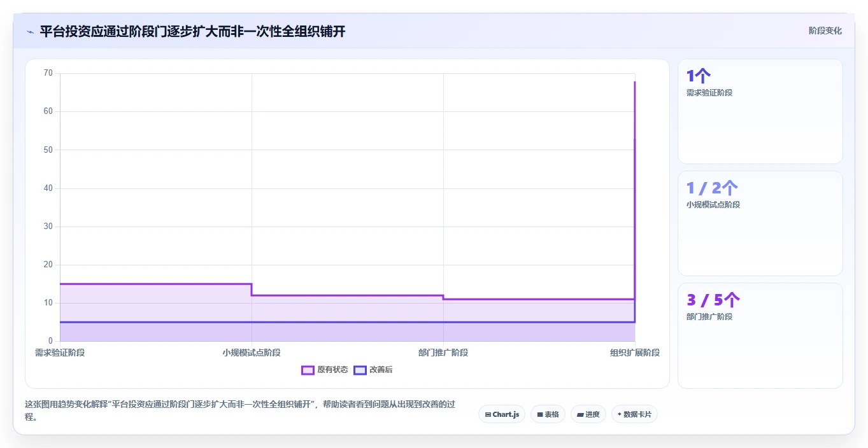Image resolution: width=868 pixels, height=448 pixels.
Task: Click the x-axis label 小规模试点阶段
Action: [252, 353]
